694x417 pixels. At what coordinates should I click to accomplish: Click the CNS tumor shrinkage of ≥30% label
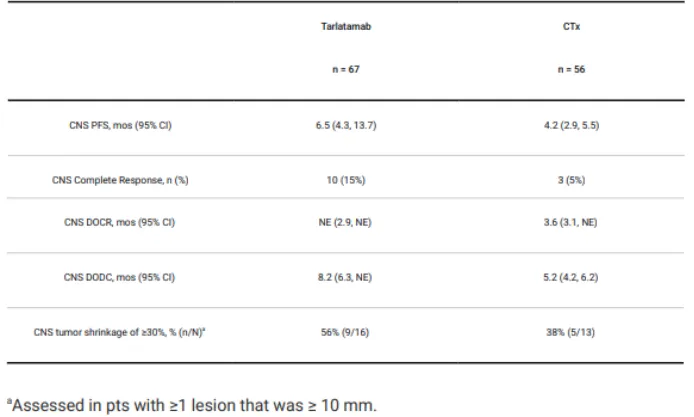120,332
